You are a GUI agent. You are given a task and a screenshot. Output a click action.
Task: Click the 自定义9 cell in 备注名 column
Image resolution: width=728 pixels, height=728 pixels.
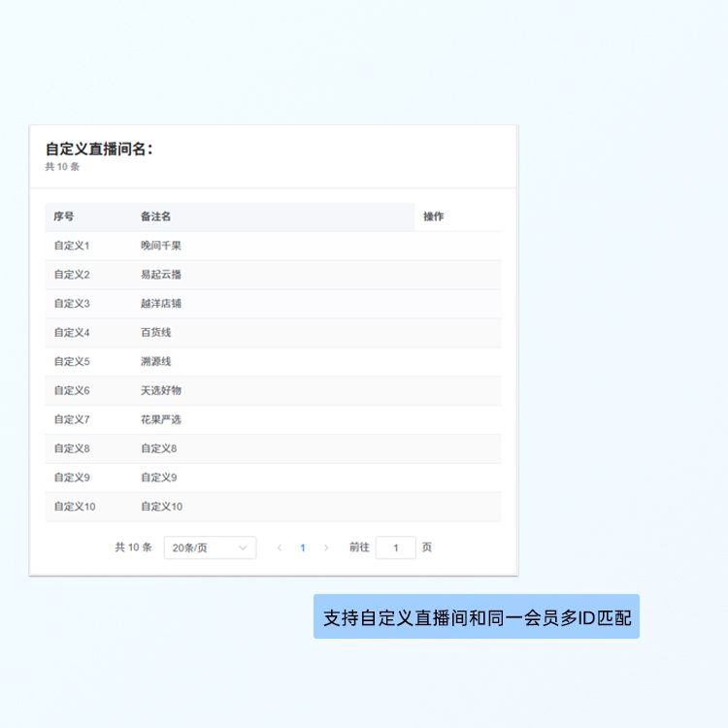tap(159, 478)
